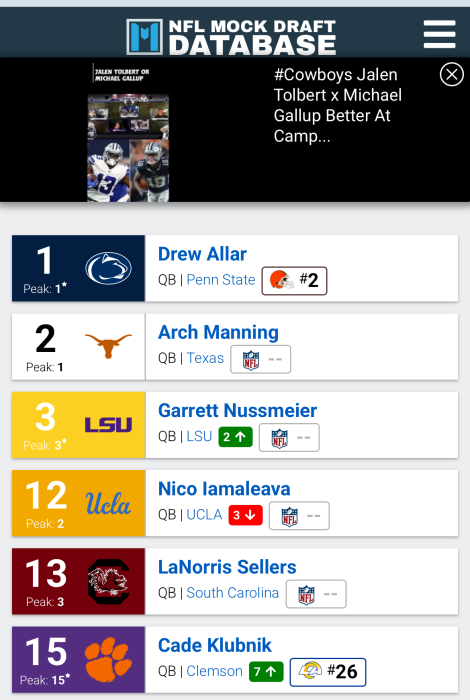Click the Texas Longhorns logo
The height and width of the screenshot is (700, 470).
108,346
